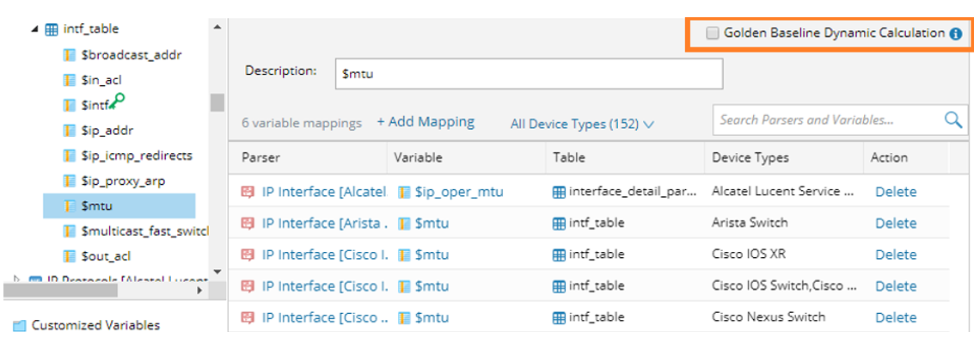Delete the Arista Switch mapping
This screenshot has width=980, height=344.
[895, 224]
